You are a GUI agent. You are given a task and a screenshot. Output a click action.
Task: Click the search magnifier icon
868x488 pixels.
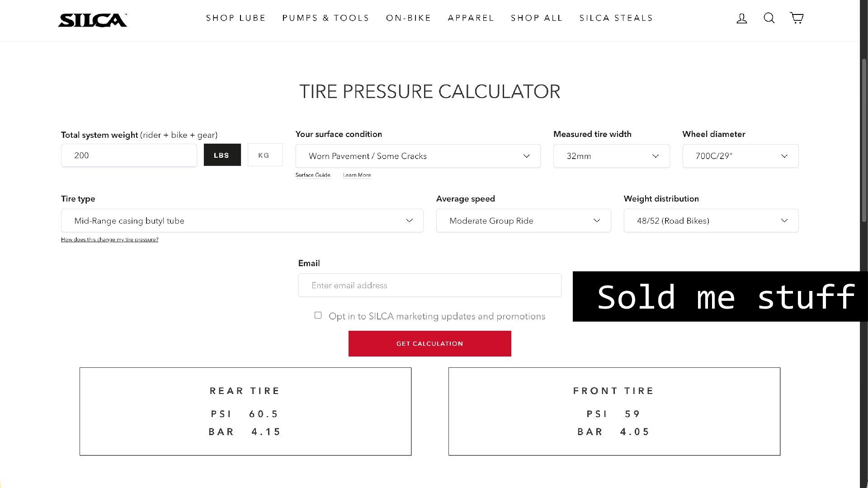click(769, 18)
